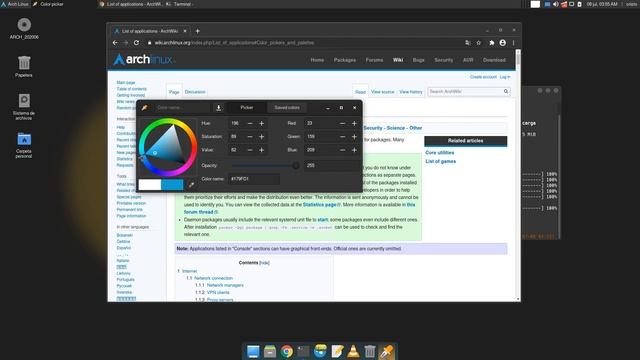
Task: Click the translate page icon in address bar
Action: pos(468,43)
